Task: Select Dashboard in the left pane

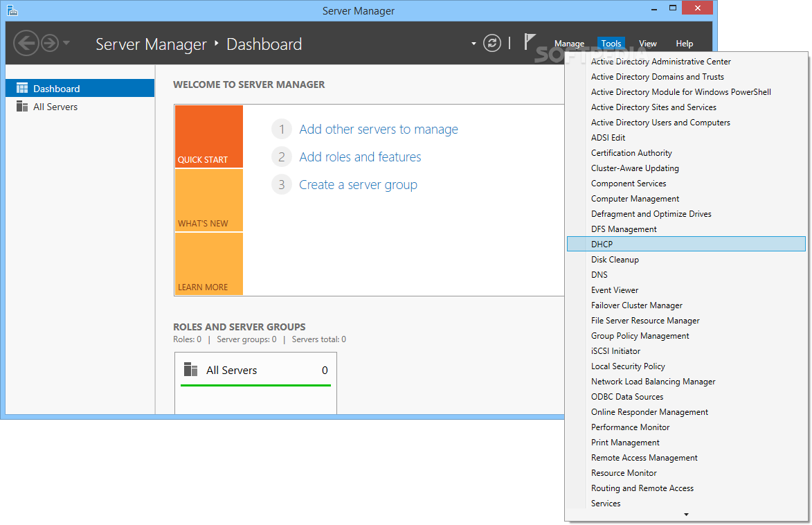Action: tap(80, 88)
